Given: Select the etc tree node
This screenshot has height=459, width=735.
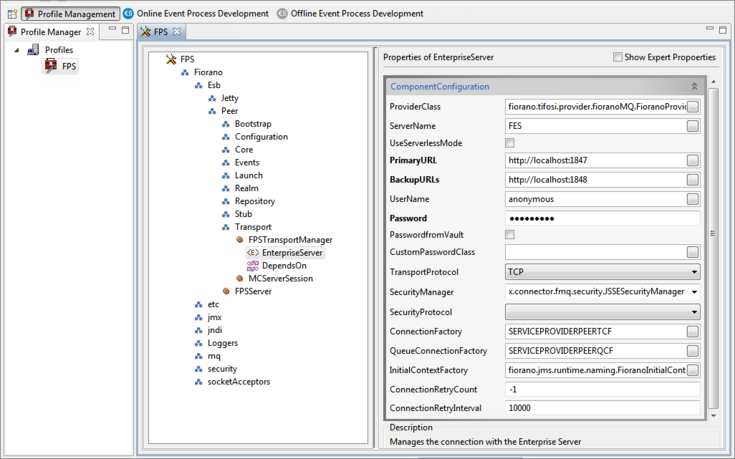Looking at the screenshot, I should point(213,304).
